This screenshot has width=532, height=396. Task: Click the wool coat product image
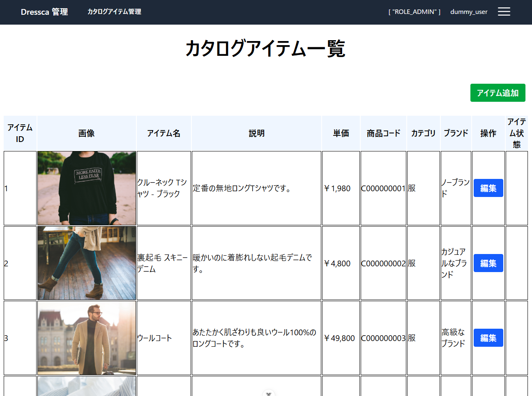pos(87,338)
